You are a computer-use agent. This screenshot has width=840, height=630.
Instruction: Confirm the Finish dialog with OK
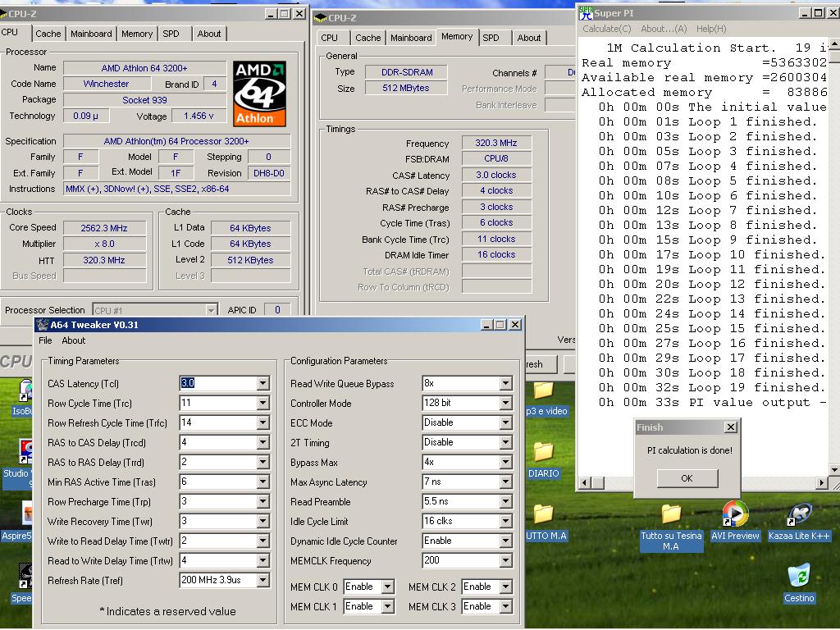687,478
